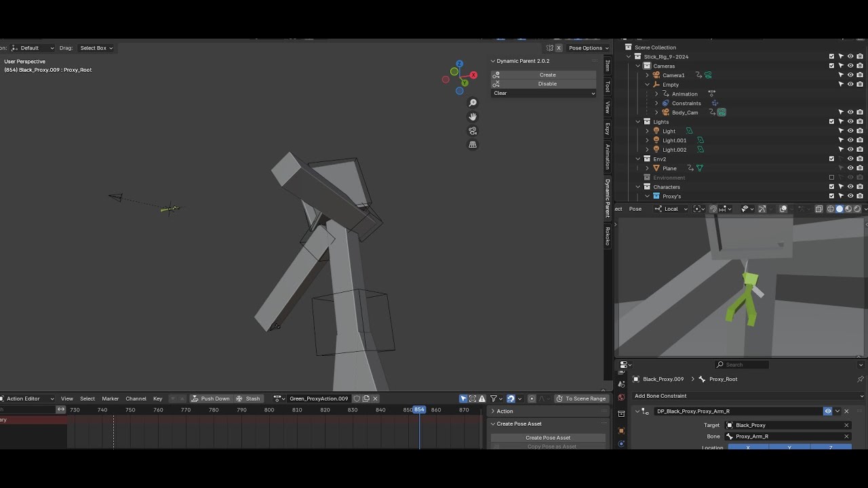Toggle the camera view icon
This screenshot has height=488, width=868.
point(473,131)
